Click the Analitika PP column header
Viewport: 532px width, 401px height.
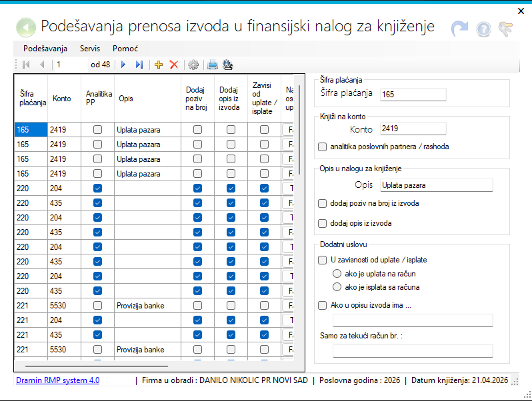tap(98, 99)
